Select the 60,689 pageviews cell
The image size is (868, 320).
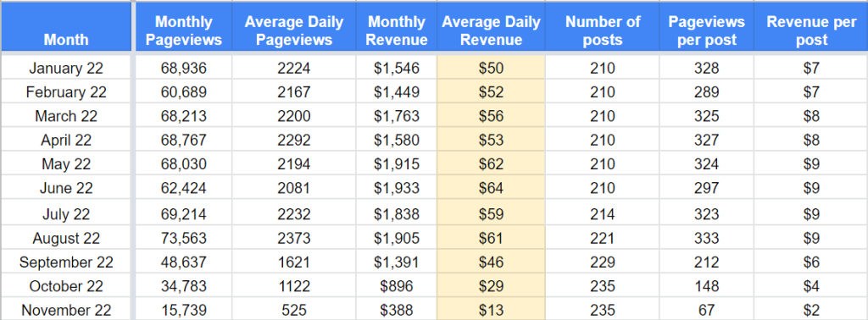184,91
